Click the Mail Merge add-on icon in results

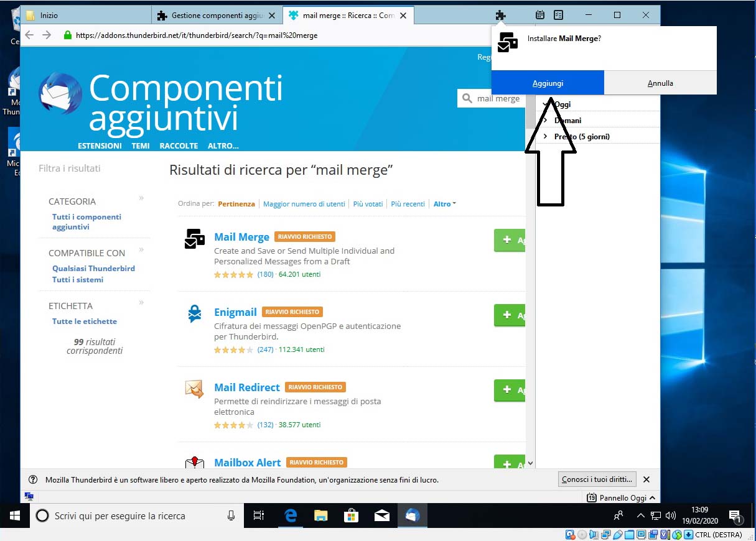coord(195,239)
